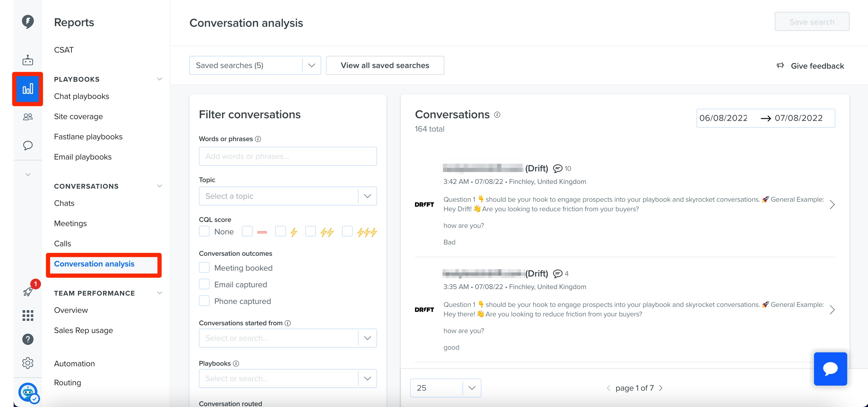Open the settings gear icon

[x=28, y=363]
